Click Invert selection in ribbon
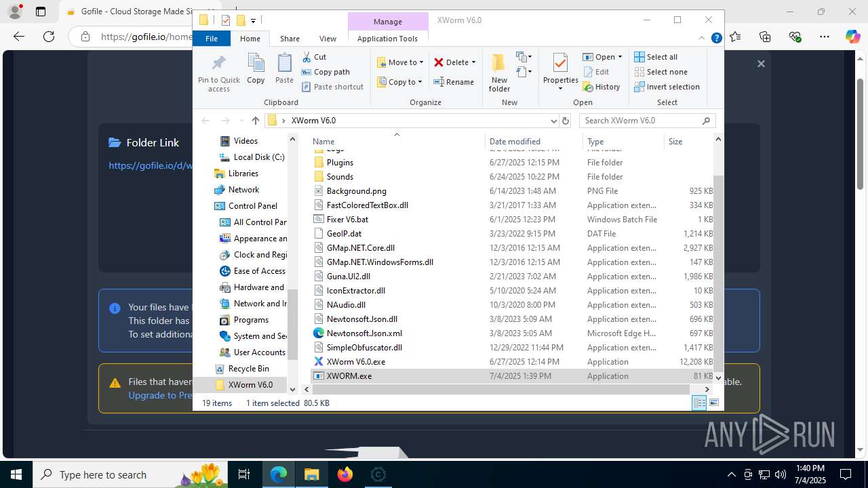The image size is (868, 488). [x=667, y=87]
